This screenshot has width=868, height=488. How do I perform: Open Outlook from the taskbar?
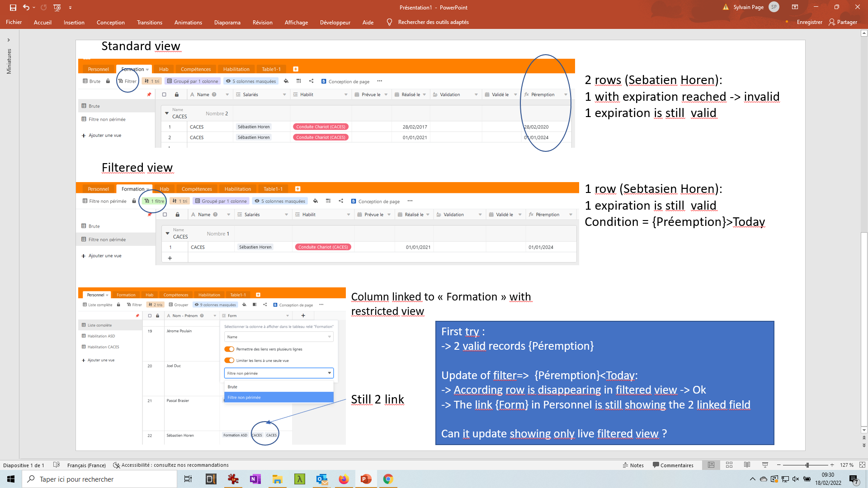click(322, 479)
